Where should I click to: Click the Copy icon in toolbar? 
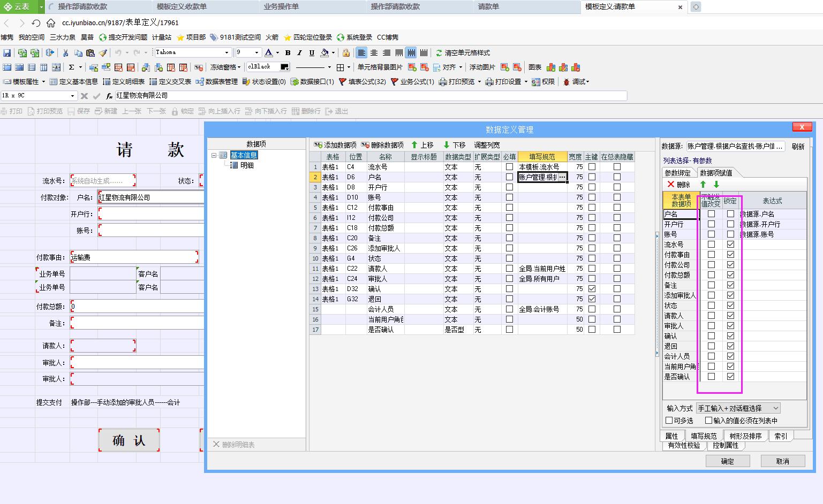click(x=78, y=52)
